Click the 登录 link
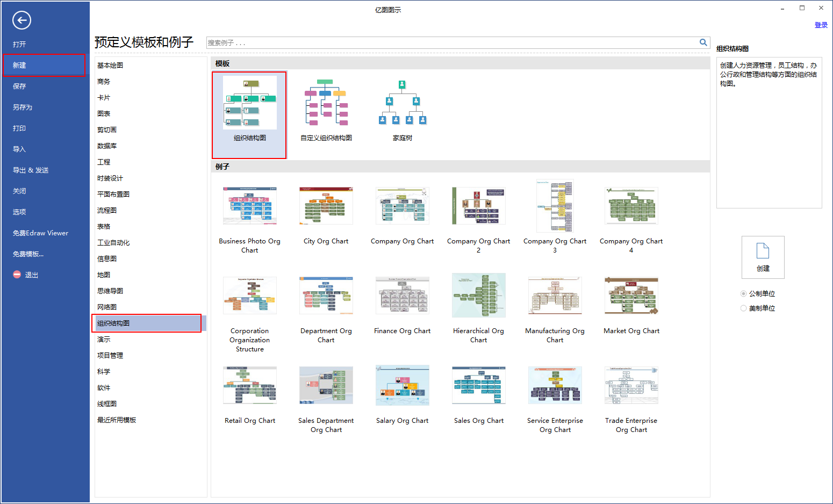 (x=821, y=25)
